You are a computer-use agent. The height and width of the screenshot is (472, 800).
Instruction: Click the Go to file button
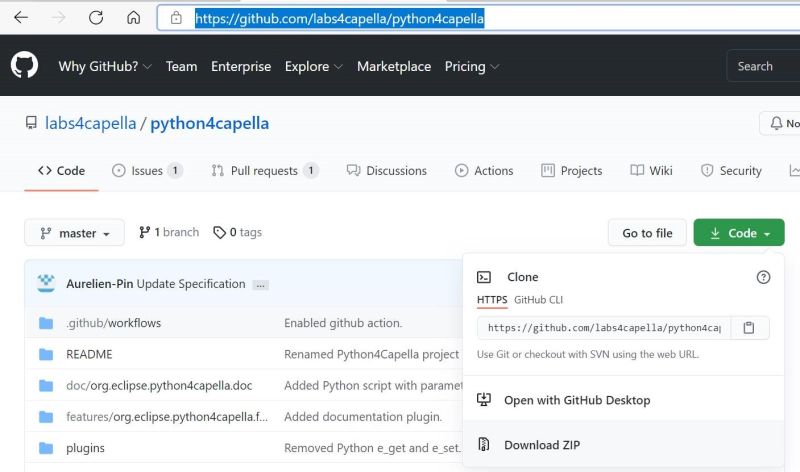click(x=647, y=233)
